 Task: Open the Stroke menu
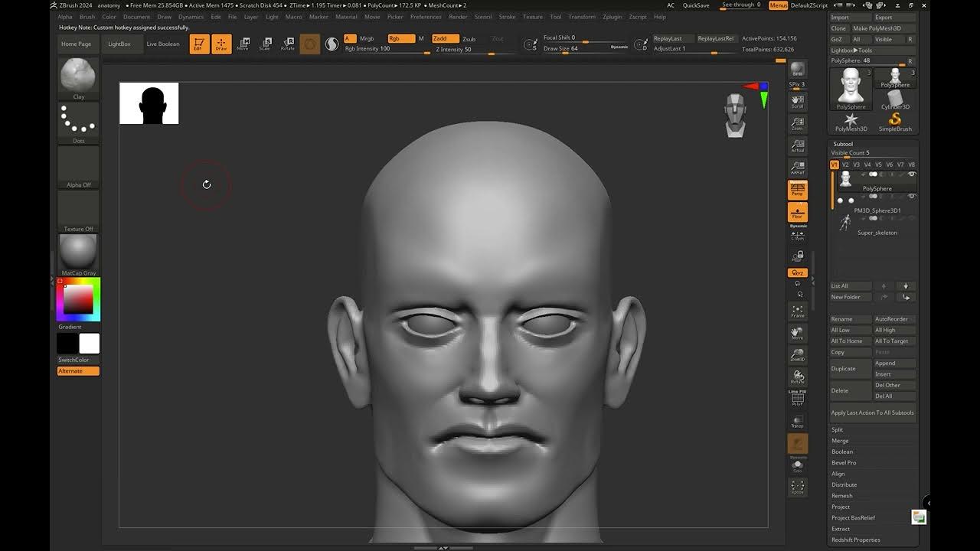[507, 17]
